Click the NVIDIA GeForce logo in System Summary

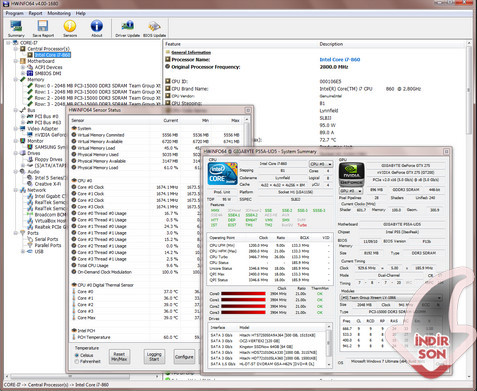click(x=351, y=174)
